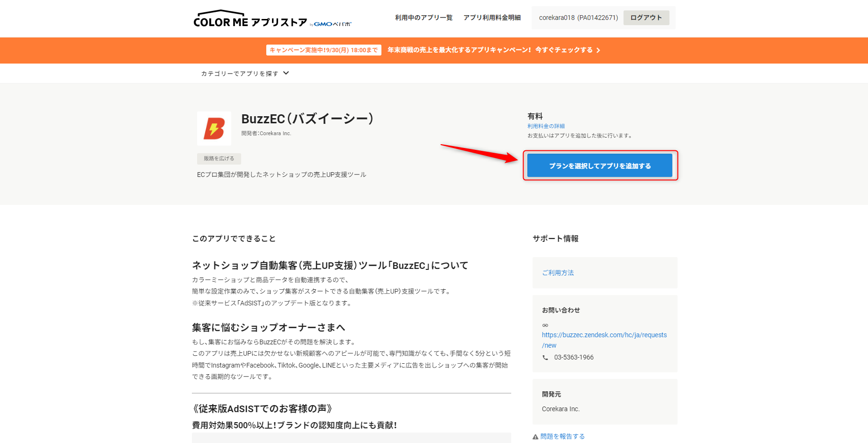The width and height of the screenshot is (868, 443).
Task: Click the キャンペーン実施中 9/30 badge
Action: 324,50
